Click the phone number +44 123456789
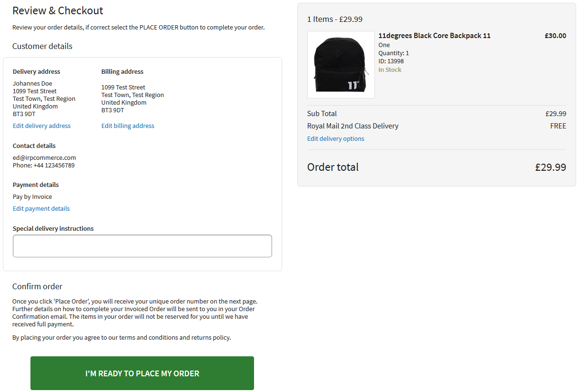Viewport: 578px width, 392px height. point(54,166)
